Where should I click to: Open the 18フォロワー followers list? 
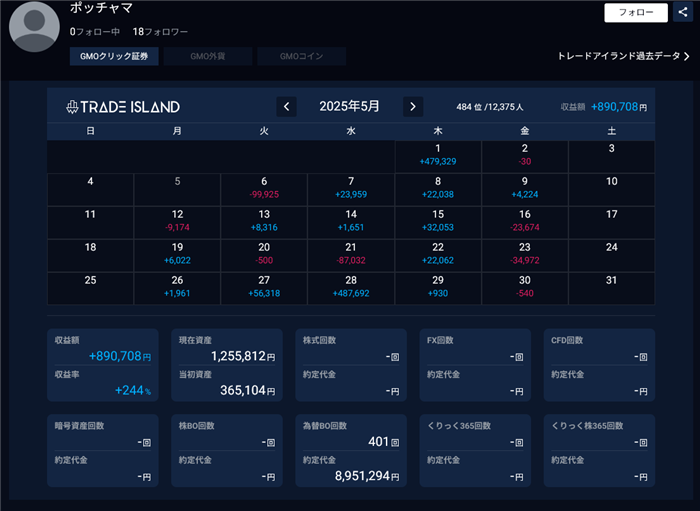(160, 32)
